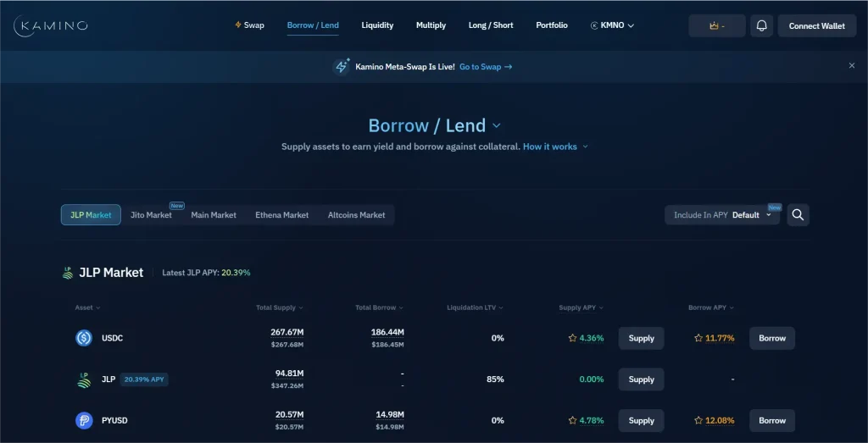Click JLP supply APY 0.00%
The image size is (868, 443).
[592, 379]
